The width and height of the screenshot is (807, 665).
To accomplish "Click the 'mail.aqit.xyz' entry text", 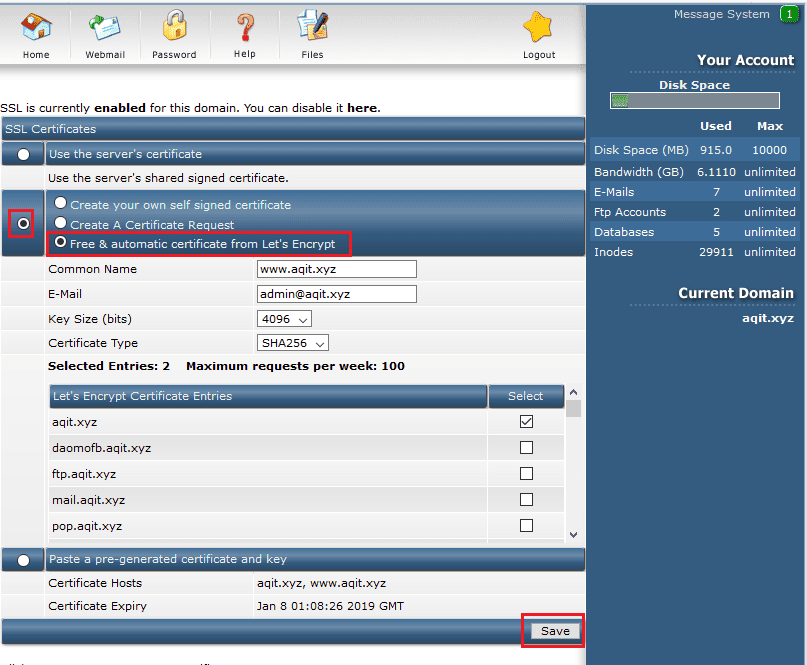I will pyautogui.click(x=89, y=500).
